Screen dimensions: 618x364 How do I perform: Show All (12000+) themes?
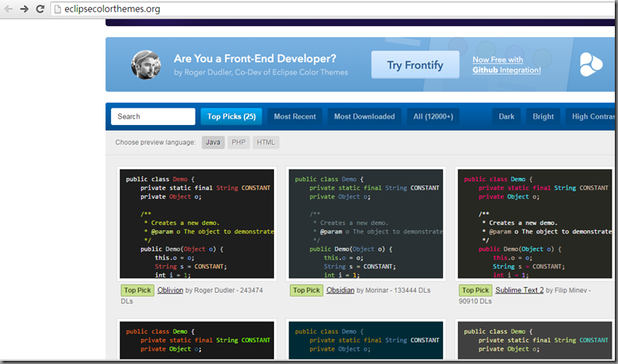433,116
